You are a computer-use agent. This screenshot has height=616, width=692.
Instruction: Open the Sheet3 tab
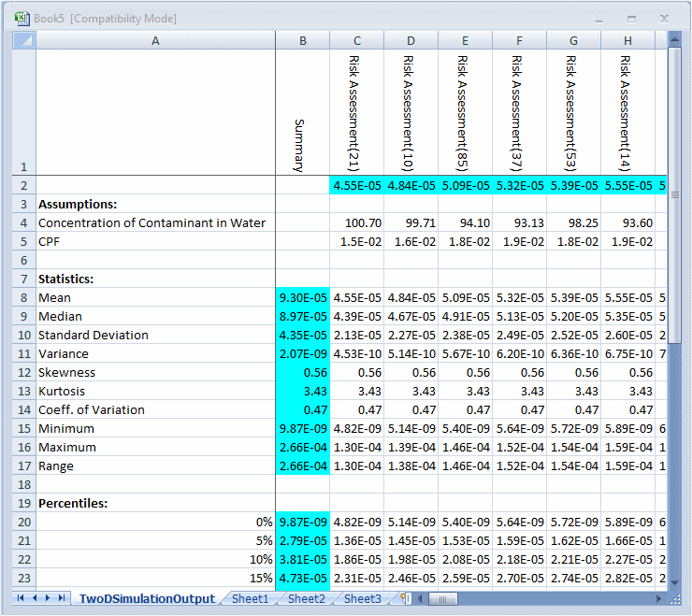(362, 598)
